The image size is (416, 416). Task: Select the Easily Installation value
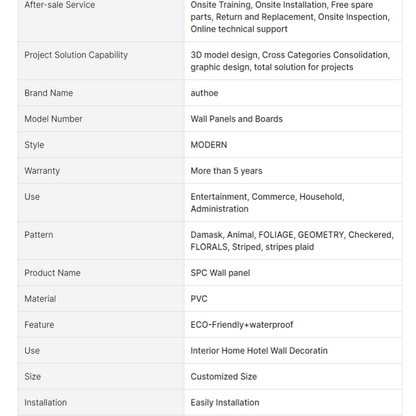pyautogui.click(x=225, y=403)
